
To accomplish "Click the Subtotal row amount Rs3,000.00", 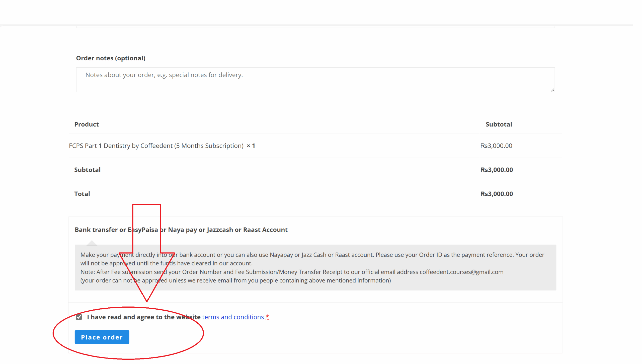I will coord(497,170).
